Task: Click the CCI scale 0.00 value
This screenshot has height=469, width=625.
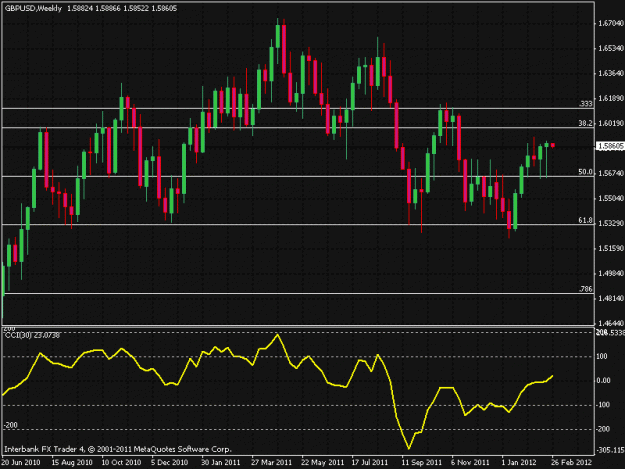Action: (604, 381)
